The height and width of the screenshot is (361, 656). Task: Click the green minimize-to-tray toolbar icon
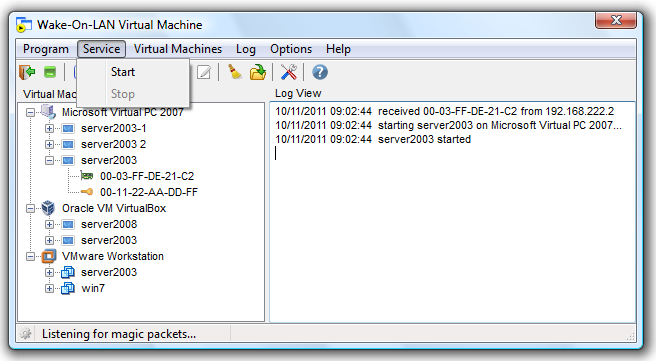(x=50, y=72)
